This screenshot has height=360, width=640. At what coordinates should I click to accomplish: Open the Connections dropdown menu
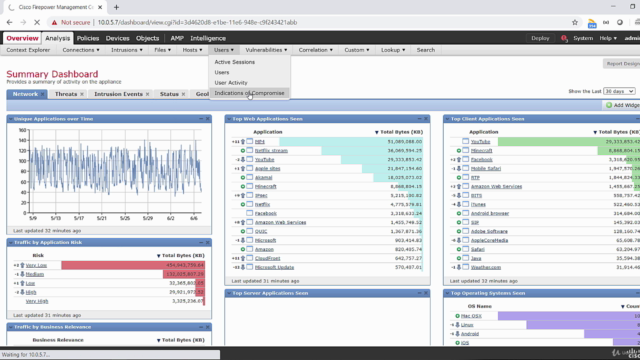coord(81,50)
